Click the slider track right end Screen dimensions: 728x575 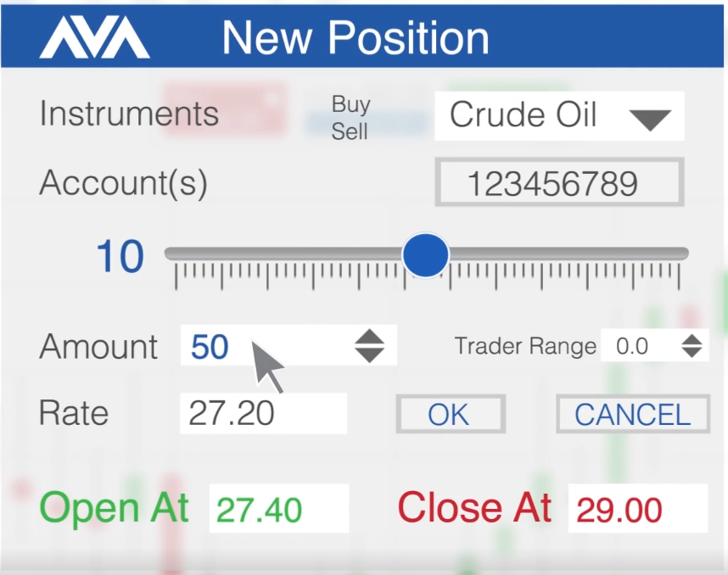[681, 254]
